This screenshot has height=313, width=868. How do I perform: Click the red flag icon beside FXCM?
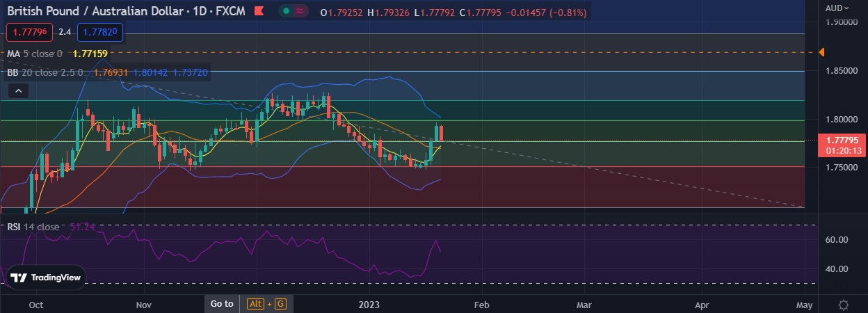259,13
